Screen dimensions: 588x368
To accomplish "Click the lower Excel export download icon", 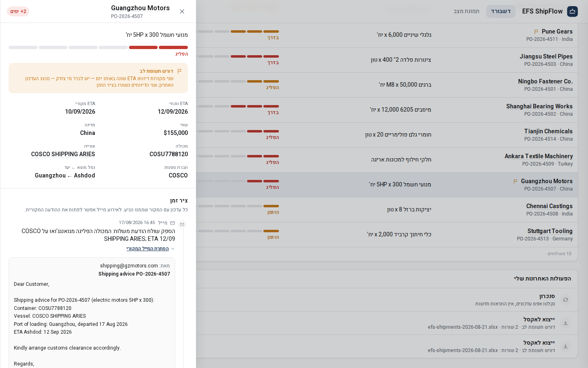I will pos(566,346).
